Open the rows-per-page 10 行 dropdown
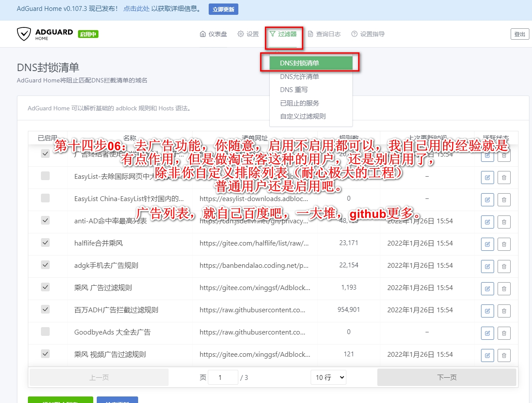Viewport: 532px width, 403px height. (x=328, y=377)
